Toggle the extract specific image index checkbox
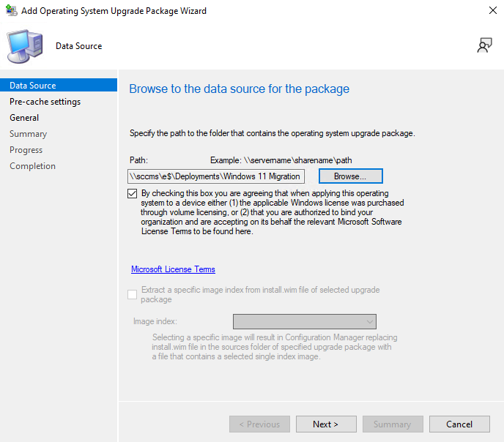Screen dimensions: 504x442 pos(132,294)
